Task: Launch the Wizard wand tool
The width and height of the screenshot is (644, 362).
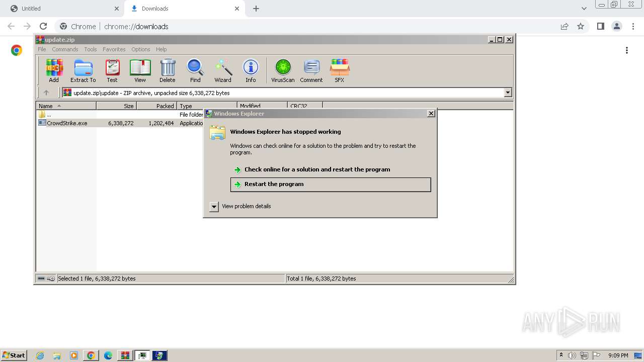Action: (223, 70)
